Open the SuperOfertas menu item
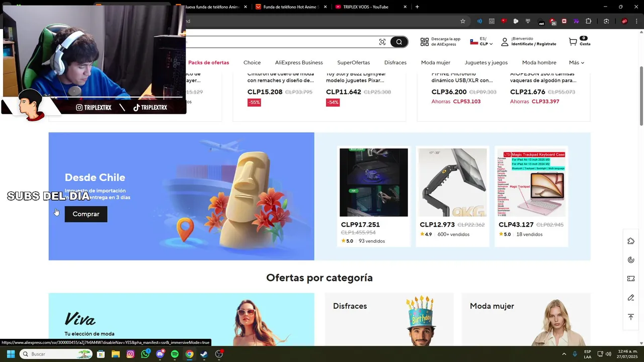 [354, 62]
